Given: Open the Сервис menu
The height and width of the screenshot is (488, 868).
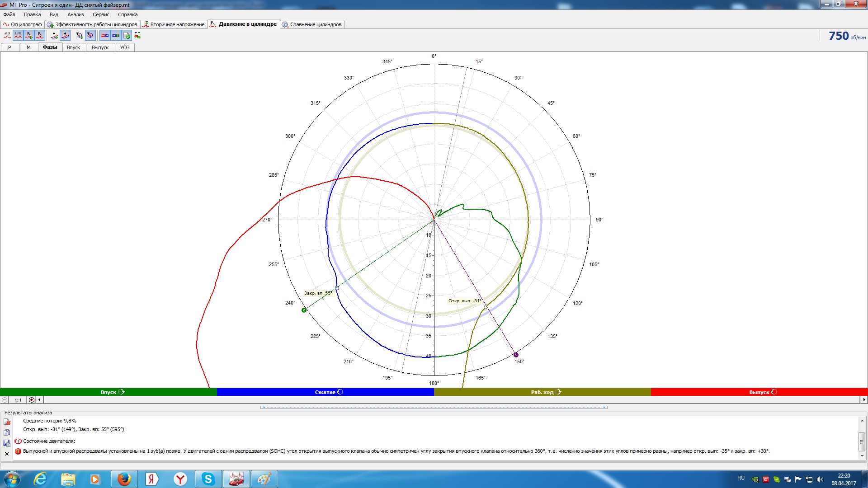Looking at the screenshot, I should tap(101, 14).
